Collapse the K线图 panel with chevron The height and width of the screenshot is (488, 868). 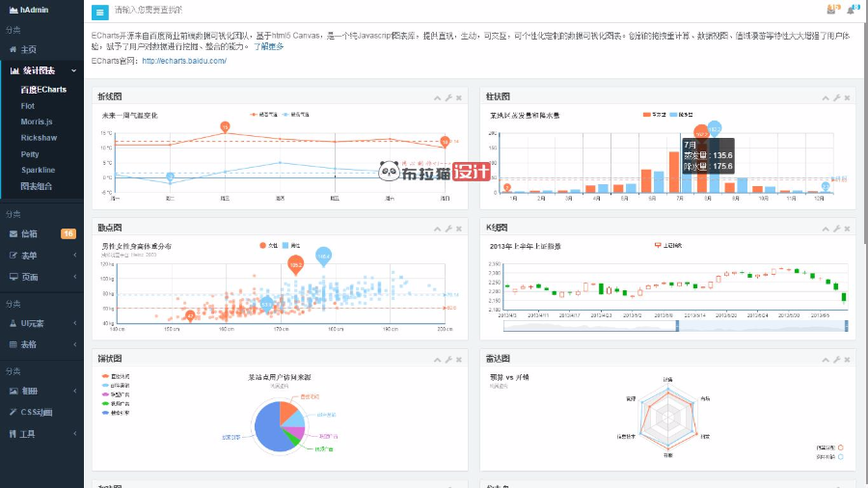pos(826,230)
